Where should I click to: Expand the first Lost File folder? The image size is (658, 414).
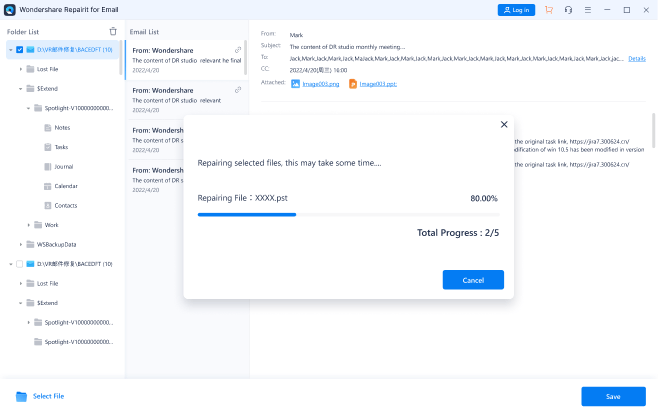point(21,69)
